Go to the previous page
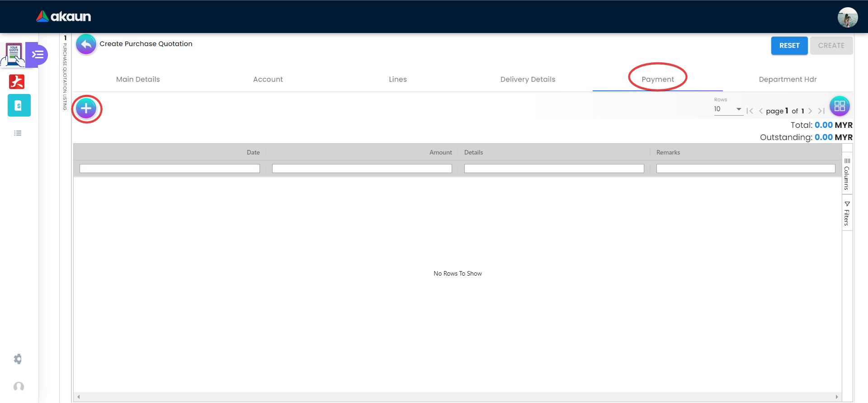The image size is (868, 403). tap(761, 111)
